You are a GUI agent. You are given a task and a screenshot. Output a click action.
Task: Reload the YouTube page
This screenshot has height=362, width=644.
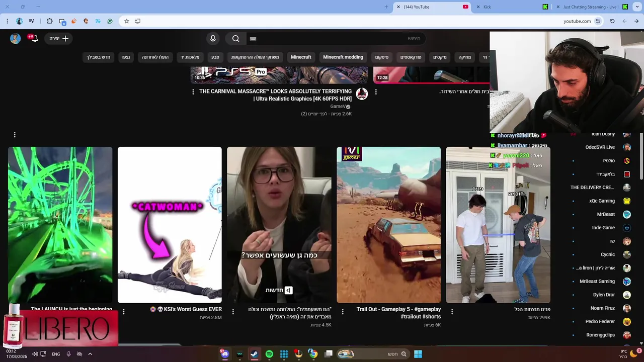pyautogui.click(x=612, y=21)
